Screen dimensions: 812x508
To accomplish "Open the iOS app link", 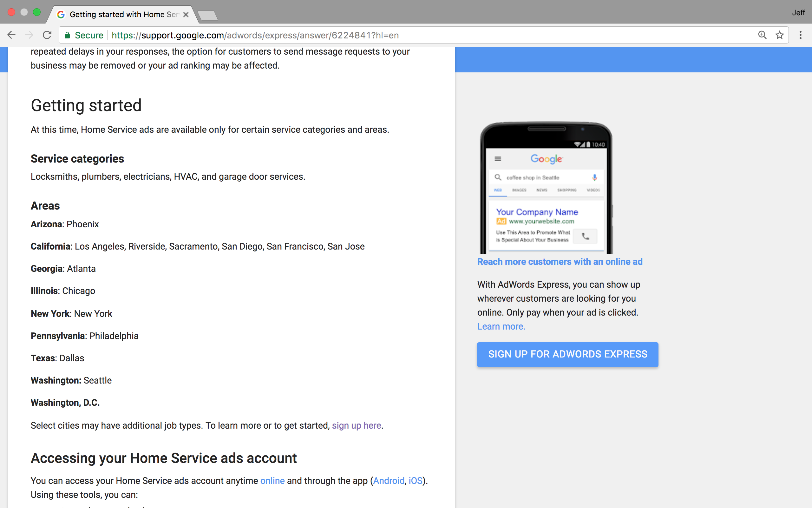I will (416, 481).
